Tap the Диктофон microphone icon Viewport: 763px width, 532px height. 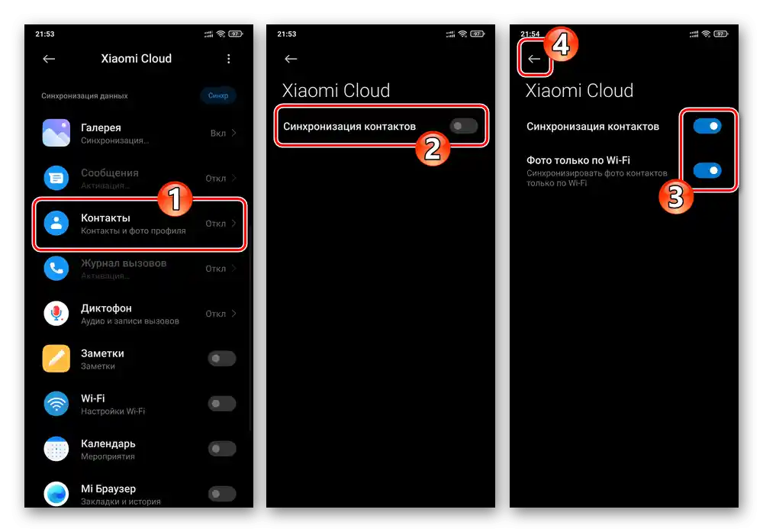pyautogui.click(x=56, y=314)
